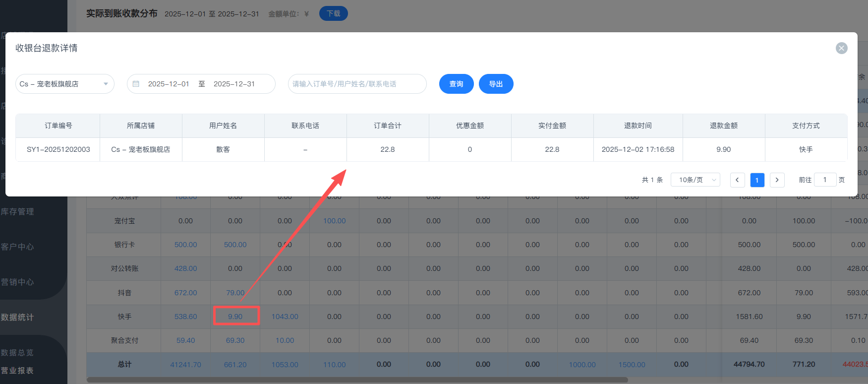868x384 pixels.
Task: Open the Cs - 宠老板旗舰店 store dropdown
Action: (x=64, y=84)
